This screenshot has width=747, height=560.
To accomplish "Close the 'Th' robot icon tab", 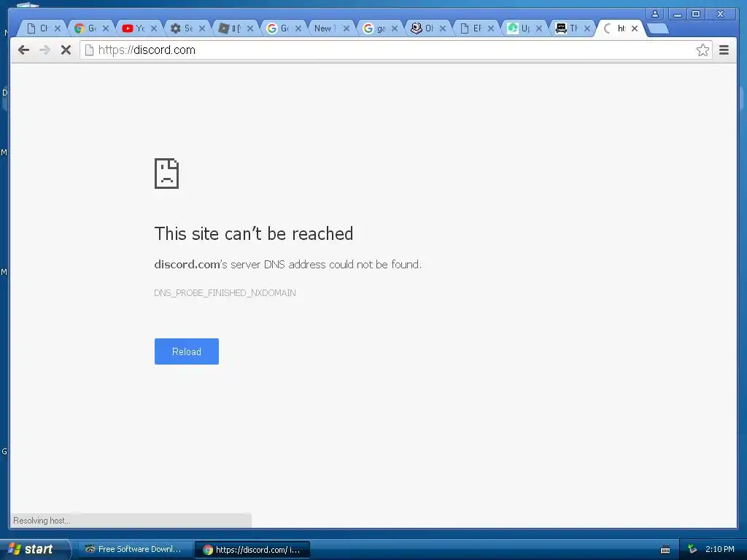I will click(587, 28).
